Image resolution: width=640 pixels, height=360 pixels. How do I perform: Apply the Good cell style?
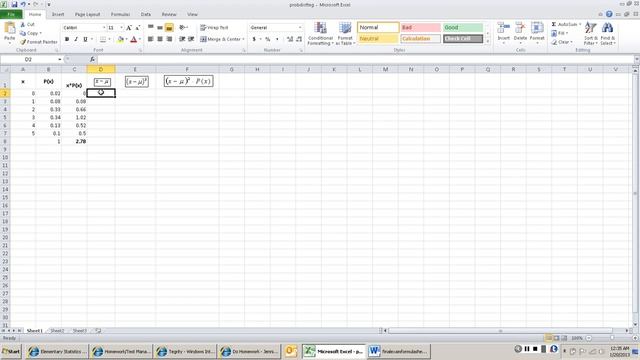(463, 27)
